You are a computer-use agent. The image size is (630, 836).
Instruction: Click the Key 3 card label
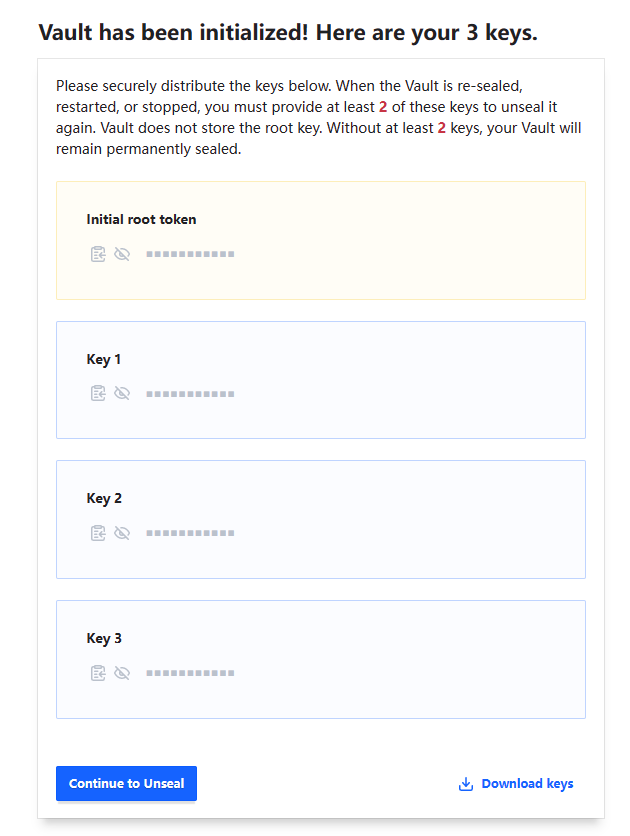(x=104, y=639)
